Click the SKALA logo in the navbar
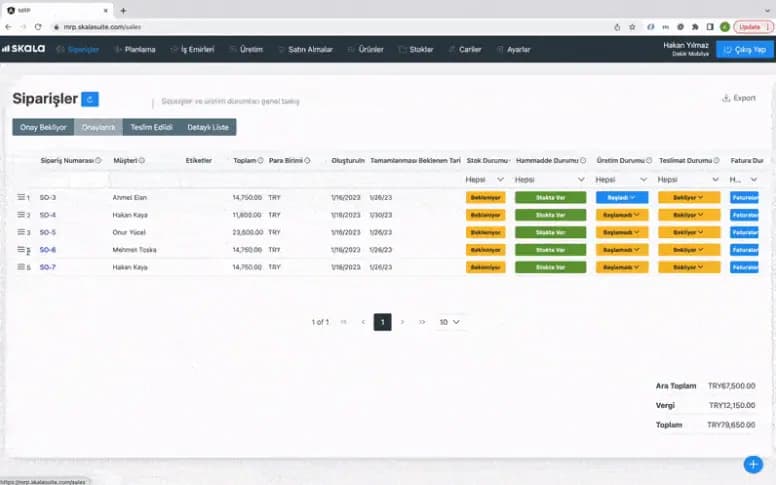This screenshot has width=776, height=485. (23, 48)
